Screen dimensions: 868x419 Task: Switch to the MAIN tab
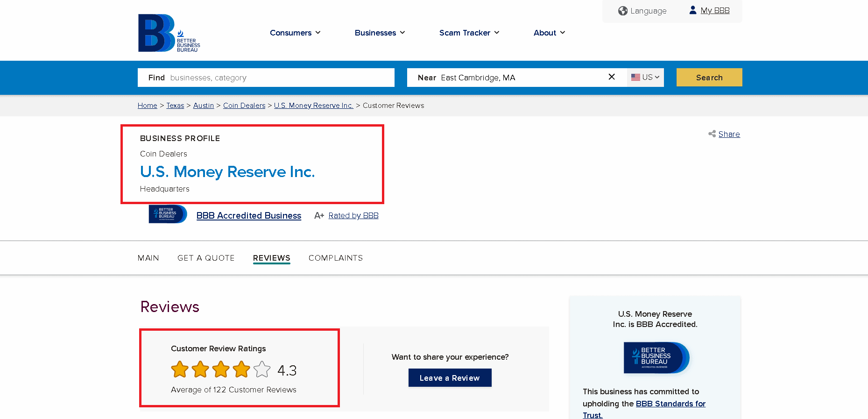tap(148, 258)
